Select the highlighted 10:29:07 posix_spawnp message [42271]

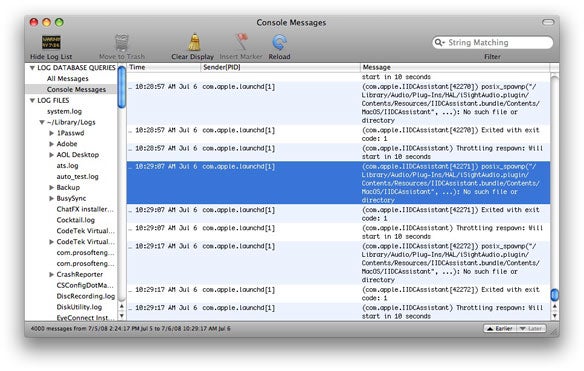coord(338,183)
